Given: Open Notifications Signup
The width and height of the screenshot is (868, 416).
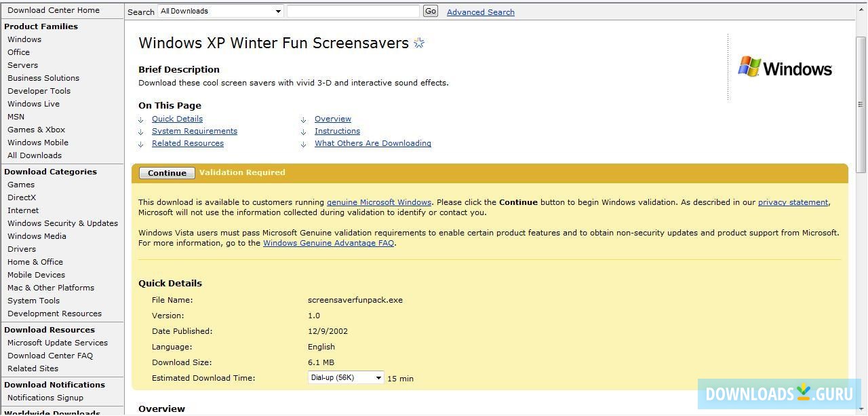Looking at the screenshot, I should pyautogui.click(x=45, y=398).
